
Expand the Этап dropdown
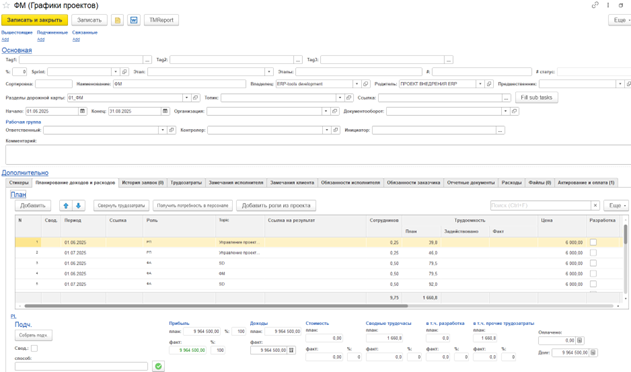click(269, 72)
